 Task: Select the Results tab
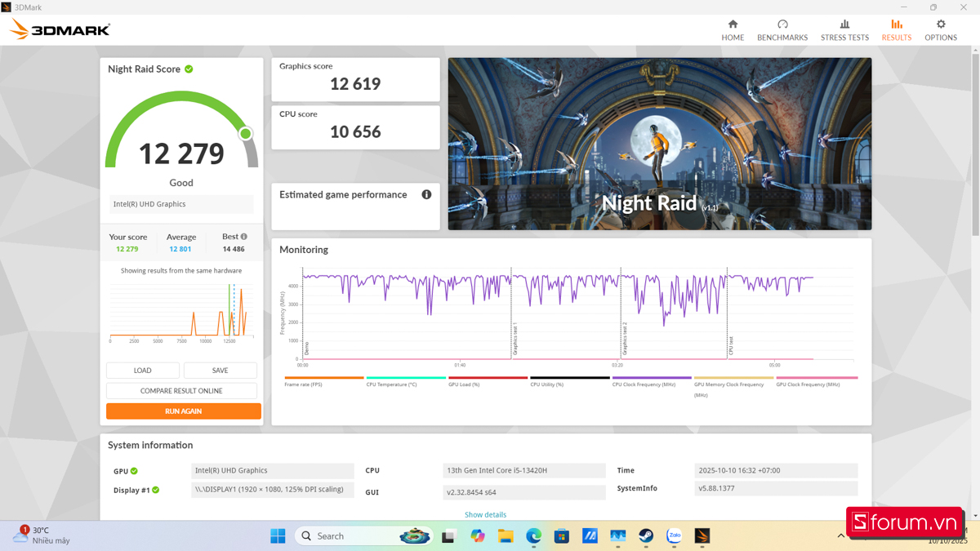tap(896, 30)
